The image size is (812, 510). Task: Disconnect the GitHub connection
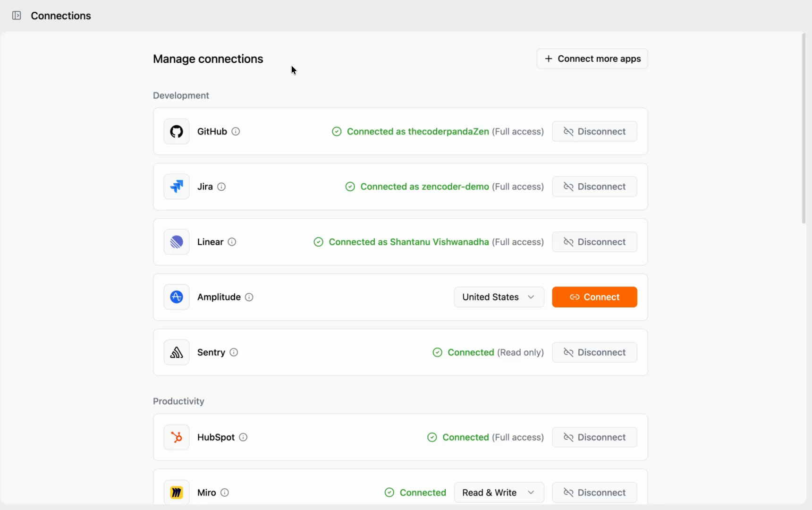tap(594, 131)
